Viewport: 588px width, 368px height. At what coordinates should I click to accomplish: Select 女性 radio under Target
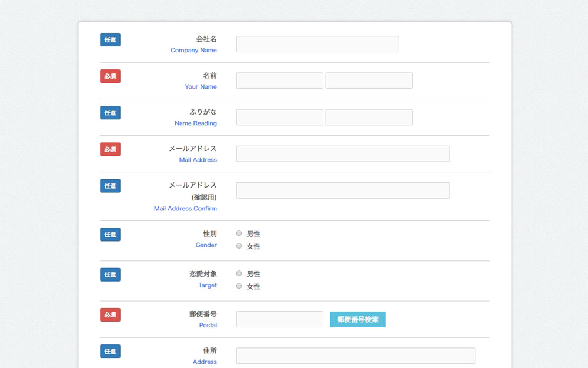tap(239, 286)
